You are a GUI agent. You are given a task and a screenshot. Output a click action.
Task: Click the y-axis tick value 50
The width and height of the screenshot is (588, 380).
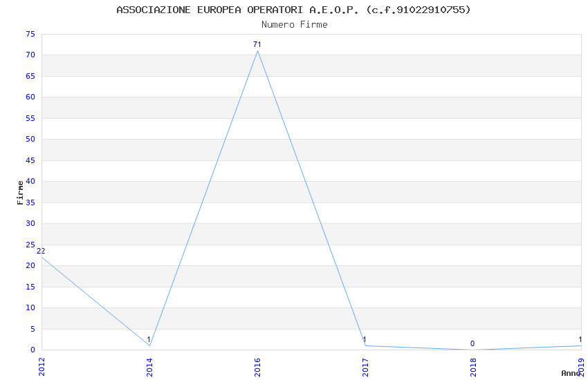coord(30,140)
